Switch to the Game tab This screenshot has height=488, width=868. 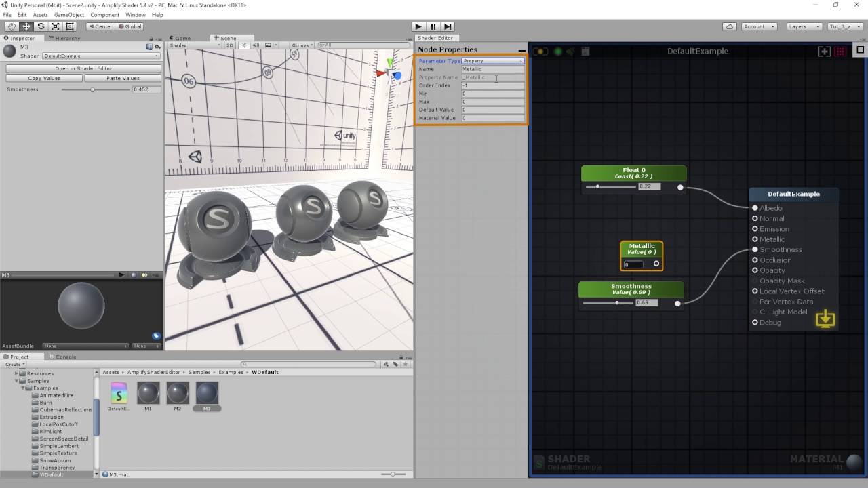tap(180, 38)
